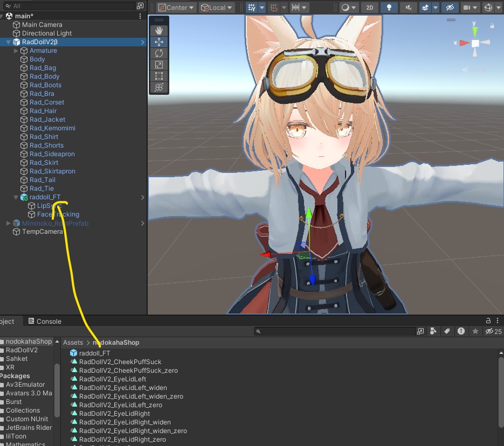The image size is (504, 446).
Task: Select the Rect Transform tool
Action: pyautogui.click(x=158, y=76)
